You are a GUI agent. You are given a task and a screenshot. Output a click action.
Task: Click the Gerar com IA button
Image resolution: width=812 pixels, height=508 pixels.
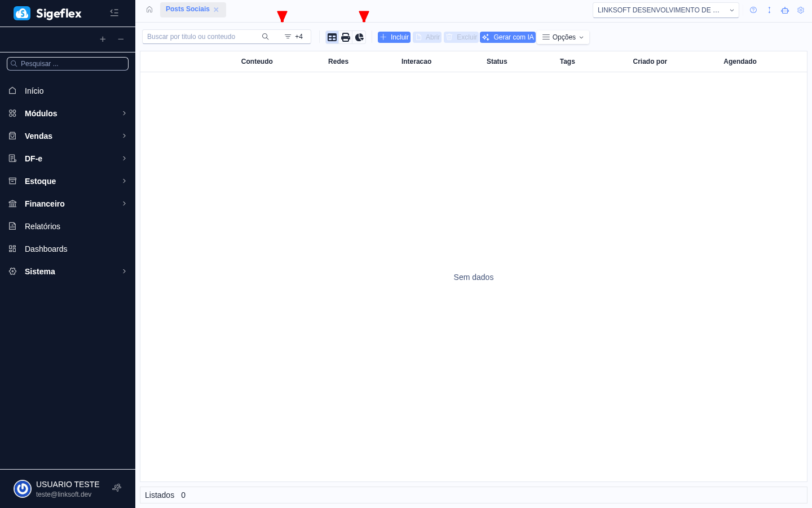(x=507, y=37)
